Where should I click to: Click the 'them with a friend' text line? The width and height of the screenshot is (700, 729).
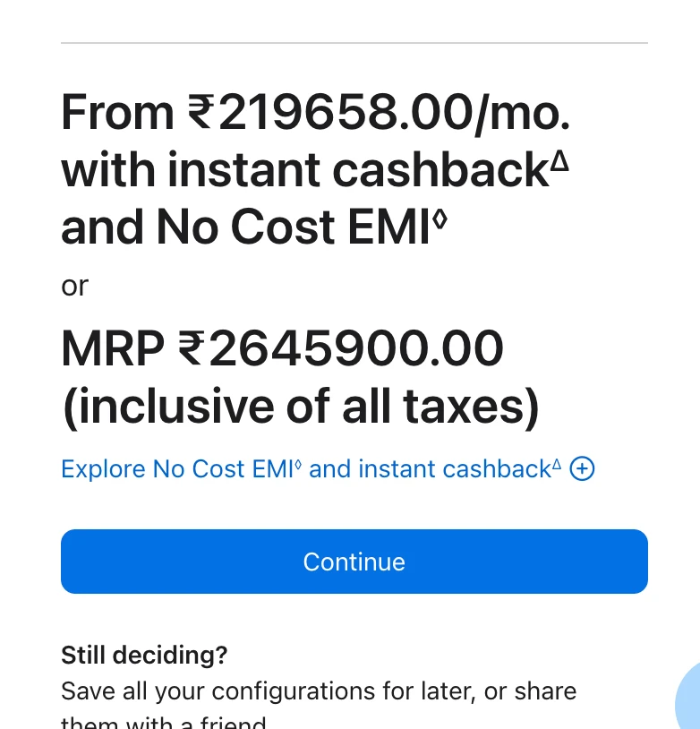[163, 722]
